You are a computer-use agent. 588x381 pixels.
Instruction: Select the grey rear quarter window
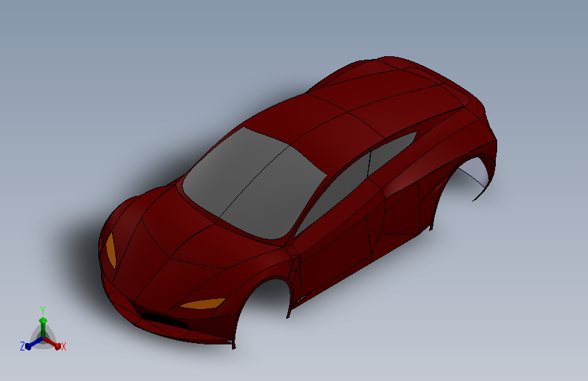point(391,153)
